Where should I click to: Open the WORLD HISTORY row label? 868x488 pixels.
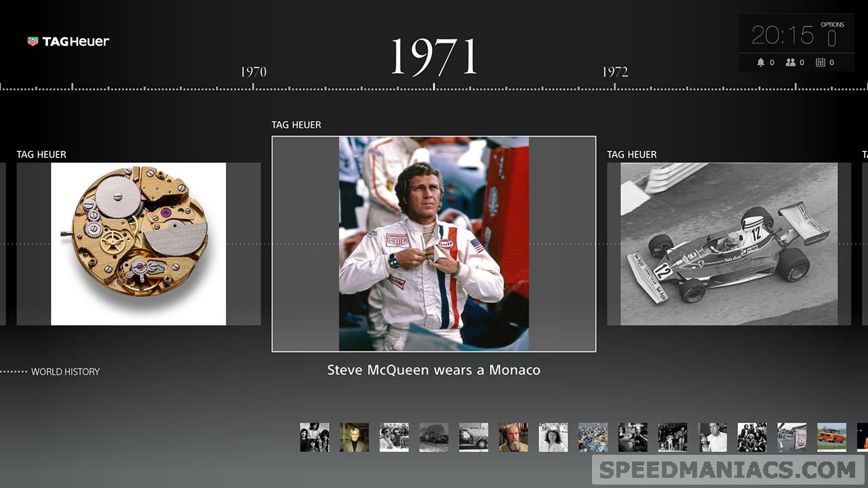pyautogui.click(x=65, y=371)
